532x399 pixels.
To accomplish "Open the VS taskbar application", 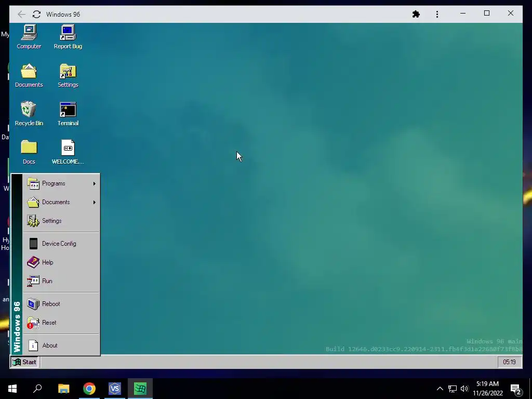I will (115, 389).
